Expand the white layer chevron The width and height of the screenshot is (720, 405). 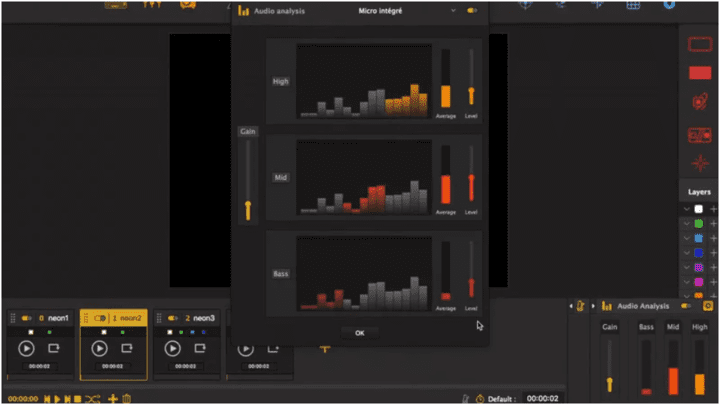tap(686, 209)
